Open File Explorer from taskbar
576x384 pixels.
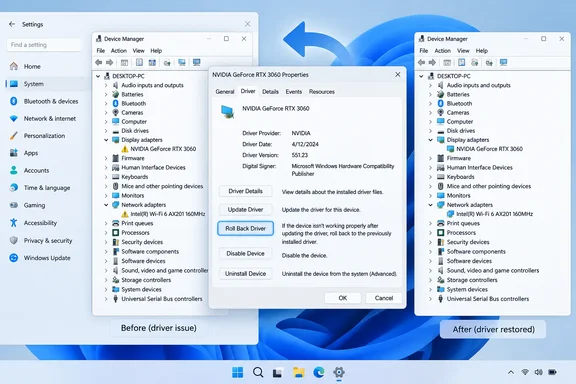pos(298,372)
